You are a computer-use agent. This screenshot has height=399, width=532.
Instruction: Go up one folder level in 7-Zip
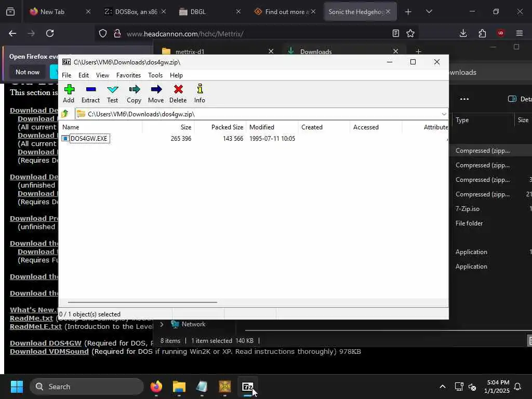(65, 114)
